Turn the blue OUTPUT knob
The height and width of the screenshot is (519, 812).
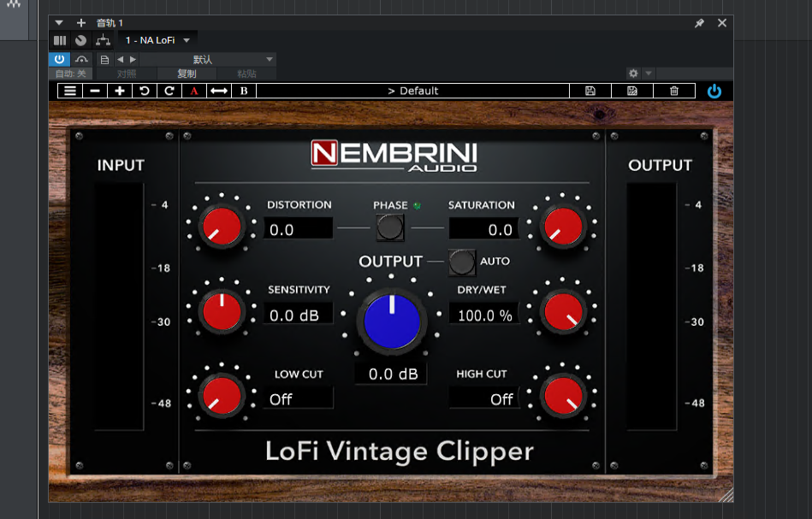[391, 320]
